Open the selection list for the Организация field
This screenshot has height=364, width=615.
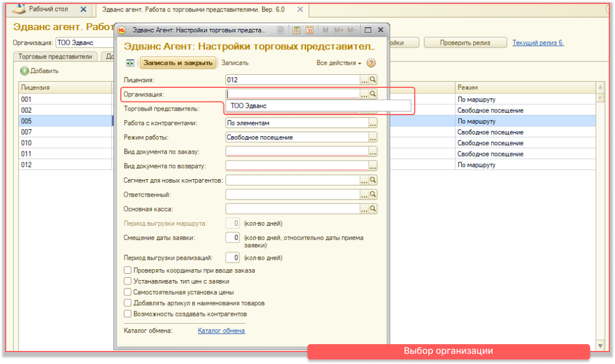point(364,95)
